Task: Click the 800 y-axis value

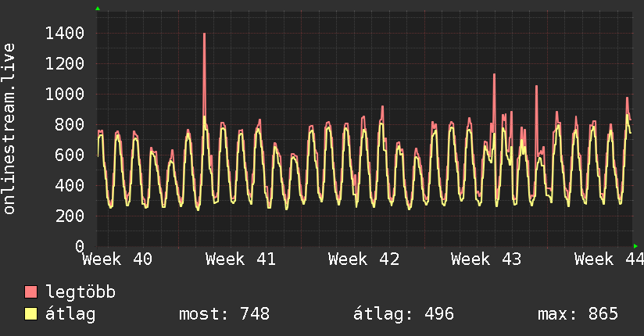Action: 70,124
